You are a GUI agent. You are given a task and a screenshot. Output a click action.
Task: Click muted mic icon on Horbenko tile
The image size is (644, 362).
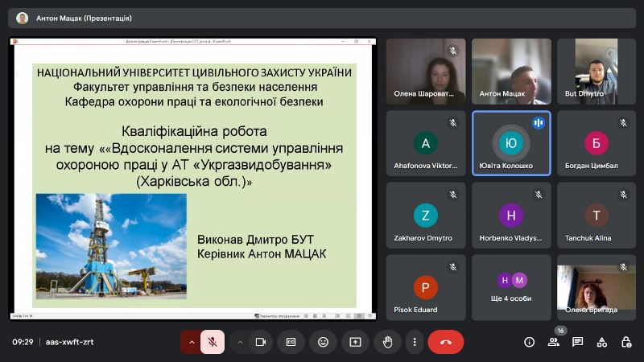pyautogui.click(x=539, y=195)
